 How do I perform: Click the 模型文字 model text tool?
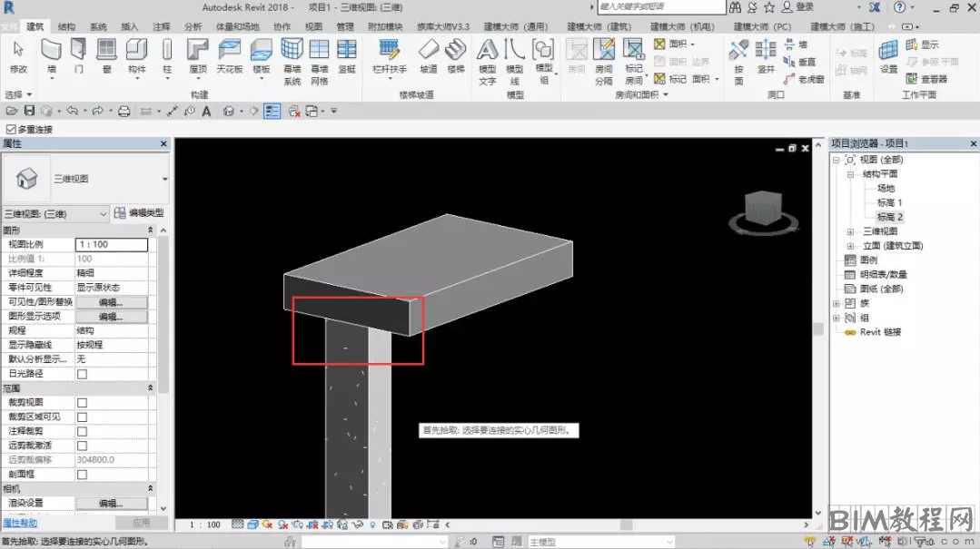coord(488,61)
